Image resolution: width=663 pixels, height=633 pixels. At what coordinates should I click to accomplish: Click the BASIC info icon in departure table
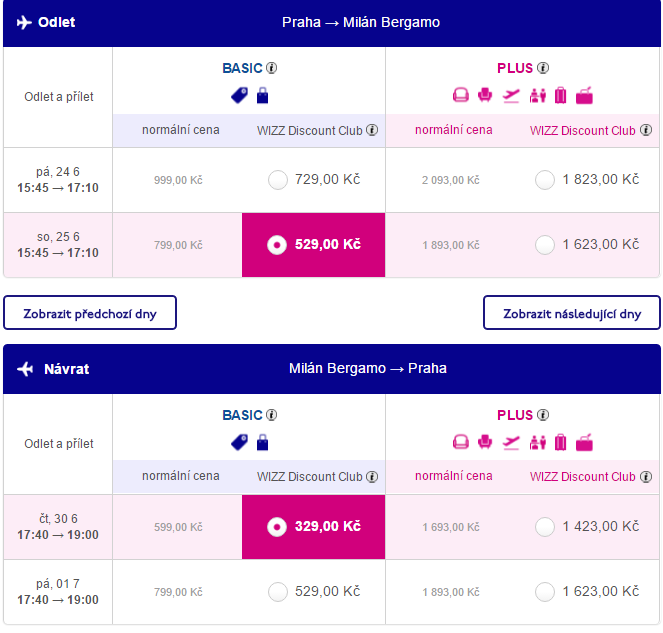tap(271, 68)
